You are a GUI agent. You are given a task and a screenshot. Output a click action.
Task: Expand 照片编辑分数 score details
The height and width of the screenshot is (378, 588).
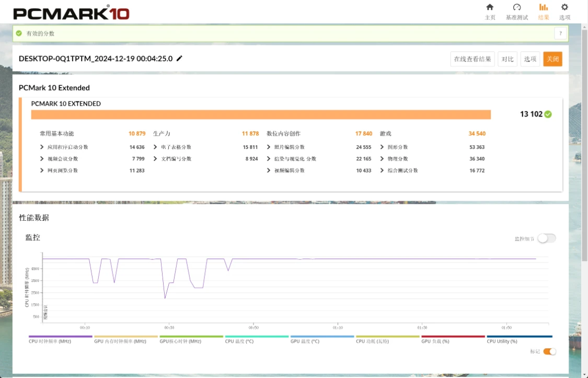click(x=269, y=147)
